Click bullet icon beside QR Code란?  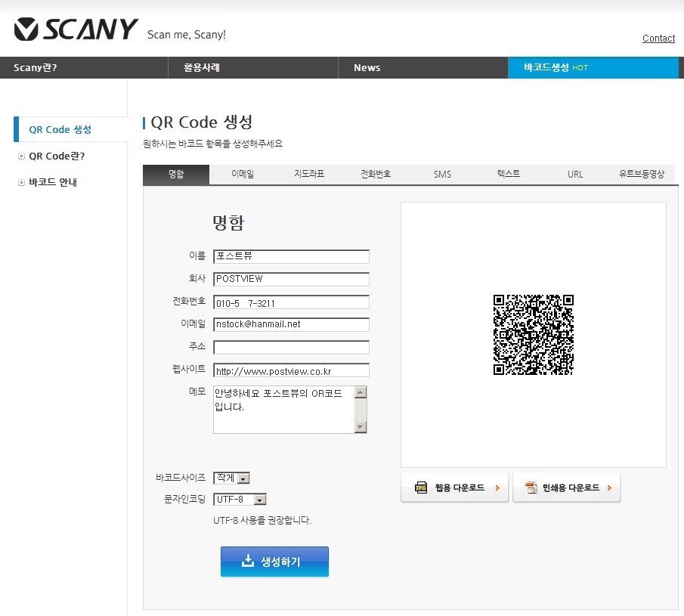(x=21, y=156)
